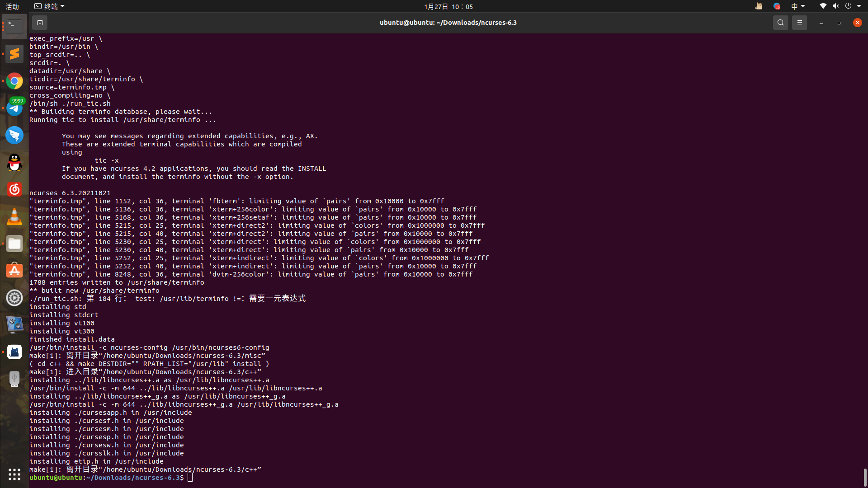Viewport: 868px width, 488px height.
Task: Open system Settings gear in dock
Action: pyautogui.click(x=14, y=298)
